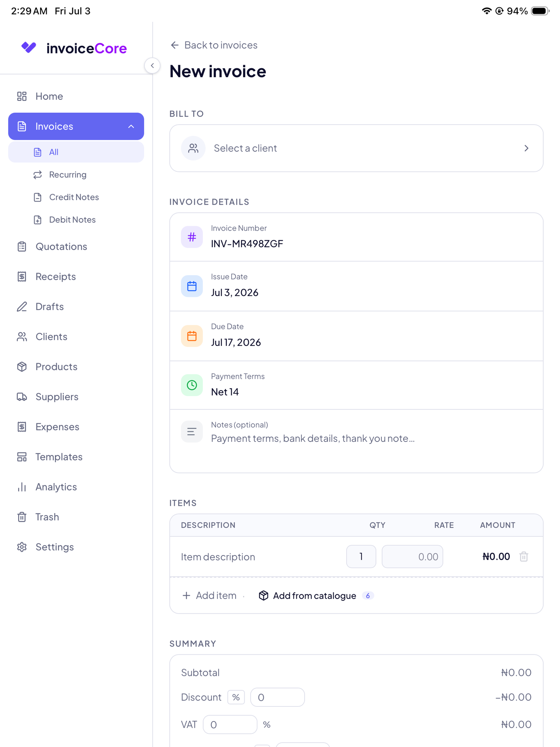Viewport: 560px width, 747px height.
Task: Open the Issue Date Jul 3, 2026 picker
Action: click(x=356, y=286)
